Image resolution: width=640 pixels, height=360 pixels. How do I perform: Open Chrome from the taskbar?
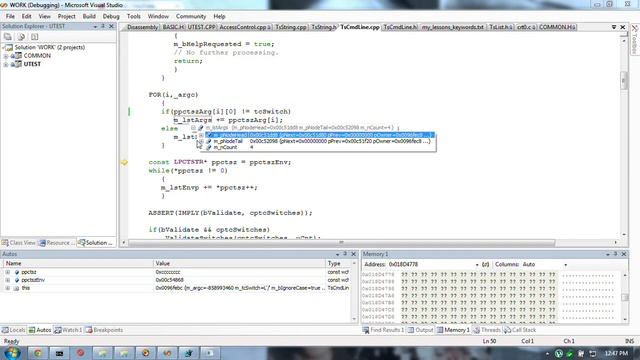coord(38,353)
